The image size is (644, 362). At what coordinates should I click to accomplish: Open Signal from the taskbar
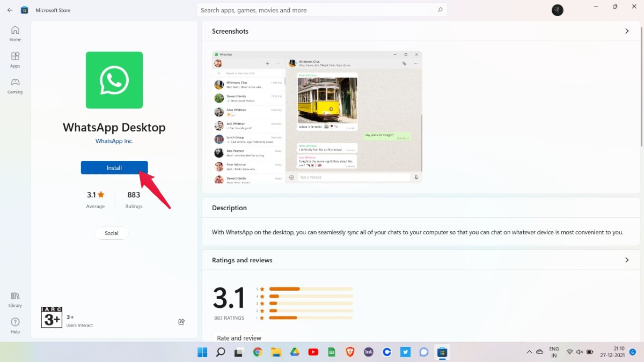[423, 352]
